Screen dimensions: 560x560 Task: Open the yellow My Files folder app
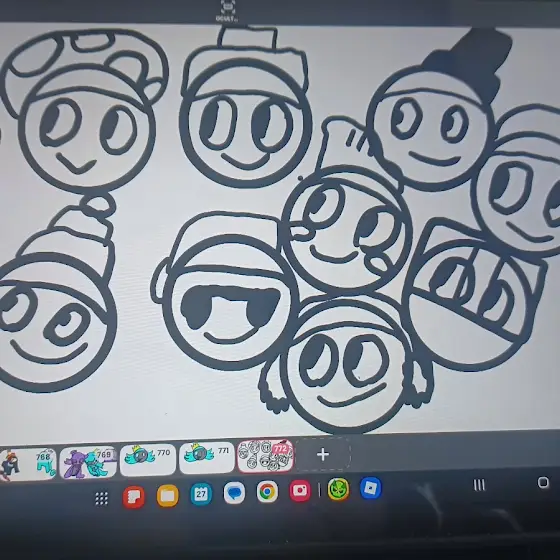(168, 495)
